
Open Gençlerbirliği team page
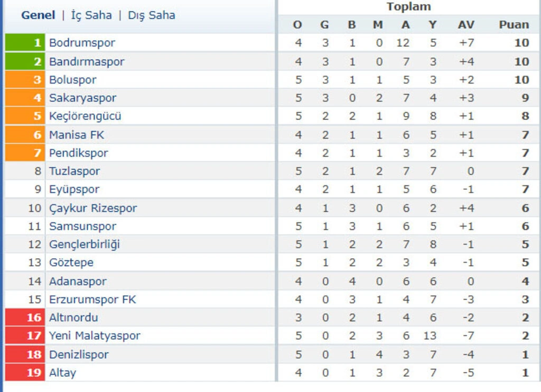(85, 244)
